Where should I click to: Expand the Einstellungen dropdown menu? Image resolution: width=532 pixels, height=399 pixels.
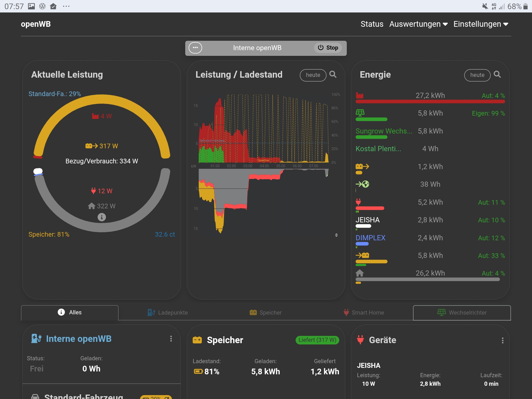tap(481, 24)
